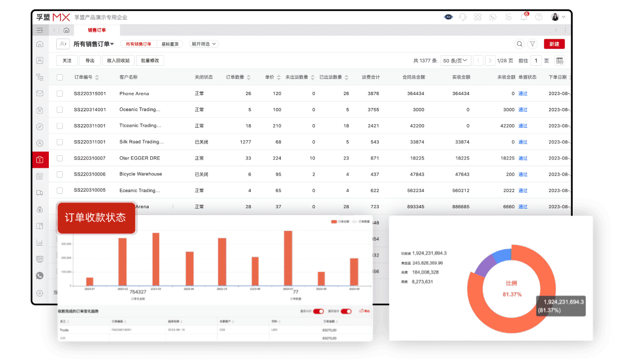Click the headset support icon
This screenshot has width=620, height=364.
pyautogui.click(x=463, y=17)
